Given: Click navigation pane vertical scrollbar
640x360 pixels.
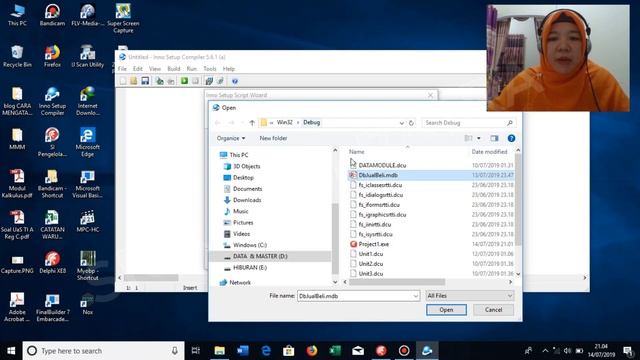Looking at the screenshot, I should [x=335, y=239].
